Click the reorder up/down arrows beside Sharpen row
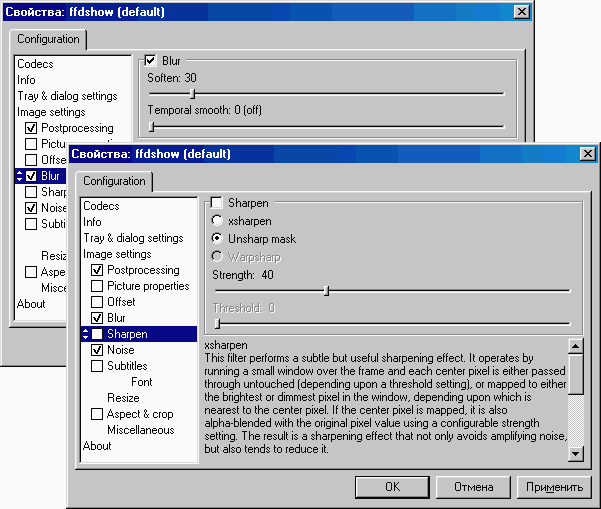The width and height of the screenshot is (601, 509). 85,334
